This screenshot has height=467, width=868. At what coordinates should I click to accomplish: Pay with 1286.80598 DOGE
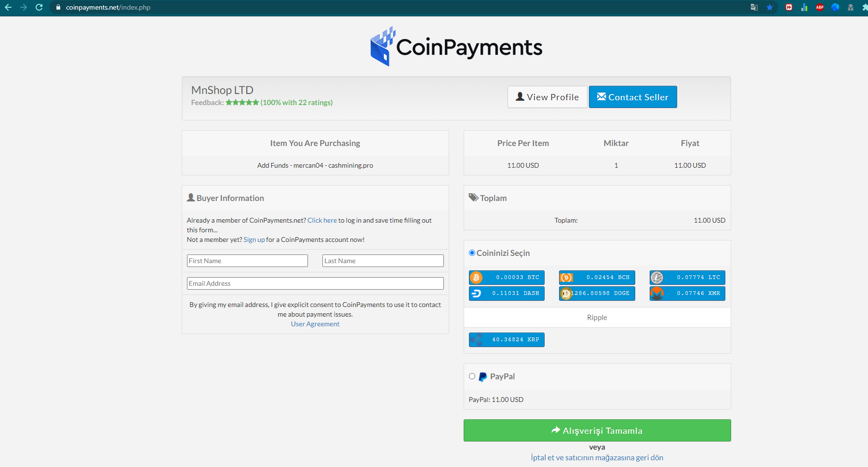point(597,294)
